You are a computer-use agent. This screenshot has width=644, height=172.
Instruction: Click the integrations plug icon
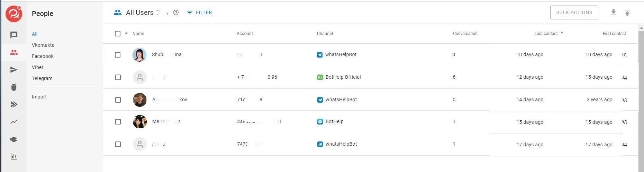click(x=14, y=139)
